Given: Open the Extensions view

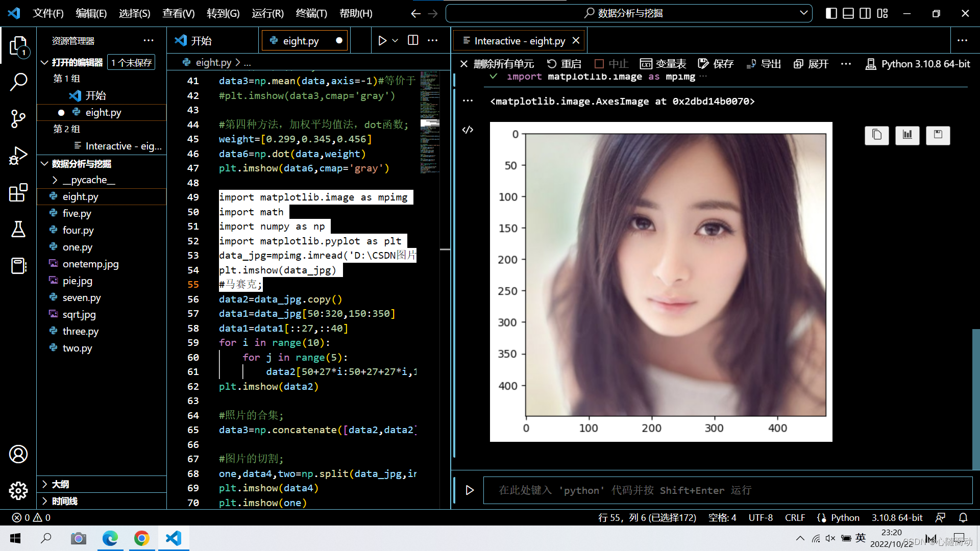Looking at the screenshot, I should 18,193.
